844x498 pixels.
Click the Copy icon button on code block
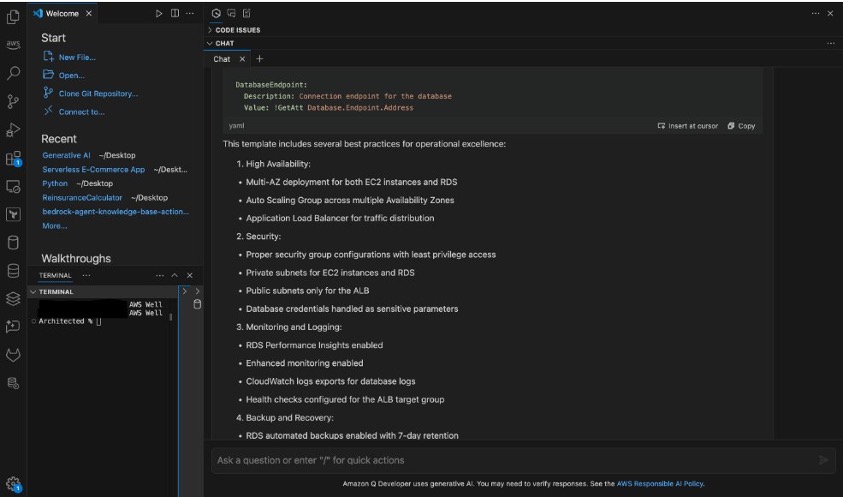pyautogui.click(x=741, y=126)
